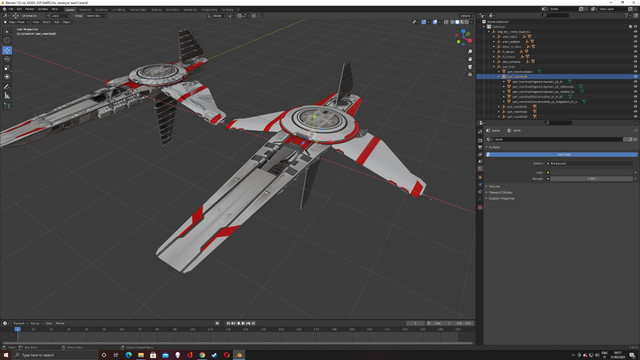Image resolution: width=640 pixels, height=360 pixels.
Task: Open the Surface Background shader dropdown
Action: 589,163
